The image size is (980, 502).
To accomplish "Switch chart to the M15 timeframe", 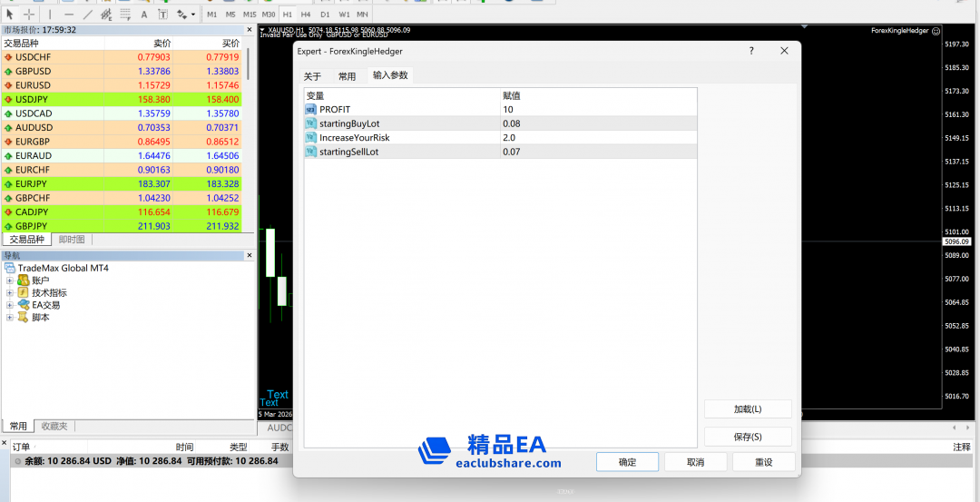I will (250, 15).
